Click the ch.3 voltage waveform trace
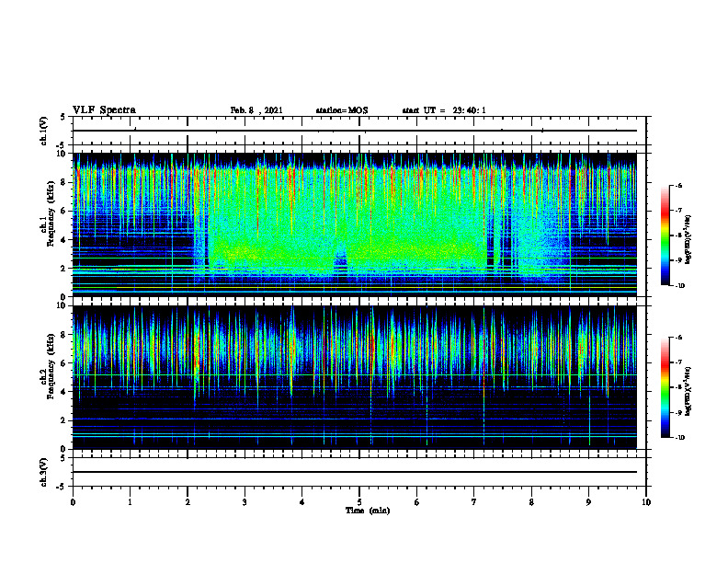 pos(355,472)
